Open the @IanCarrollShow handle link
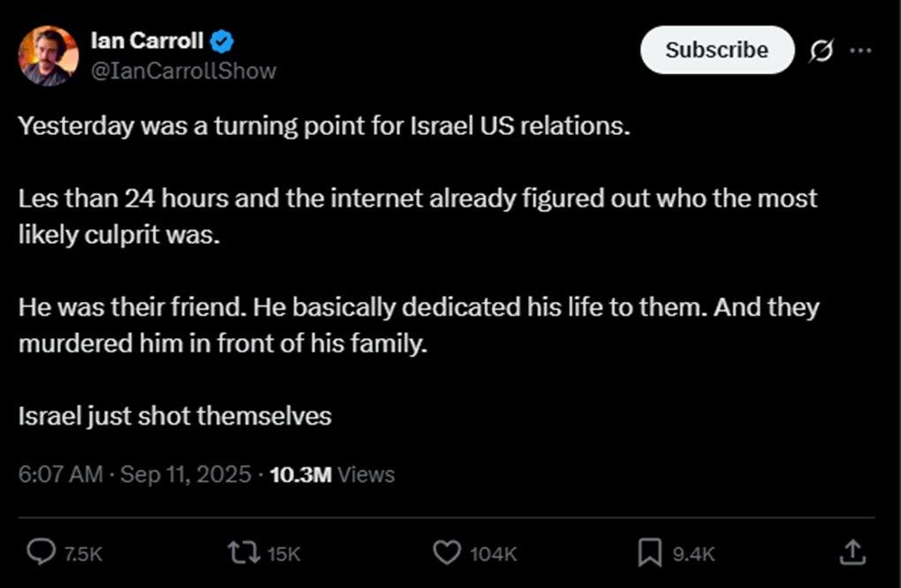901x588 pixels. [x=184, y=71]
